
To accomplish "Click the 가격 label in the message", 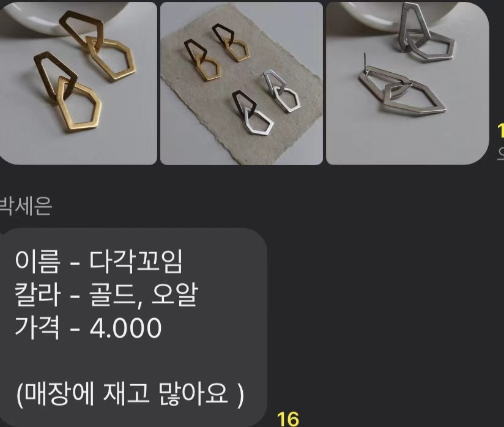I will (37, 329).
